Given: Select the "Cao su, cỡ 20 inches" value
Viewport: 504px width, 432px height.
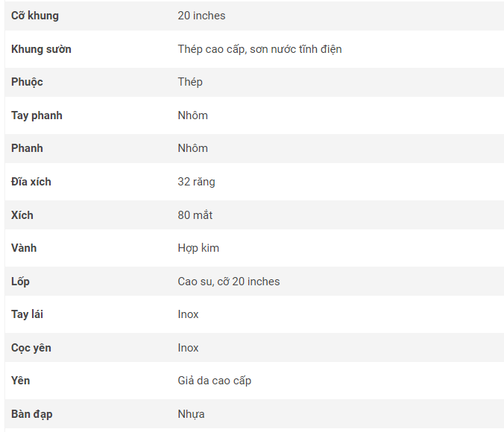Looking at the screenshot, I should (228, 282).
